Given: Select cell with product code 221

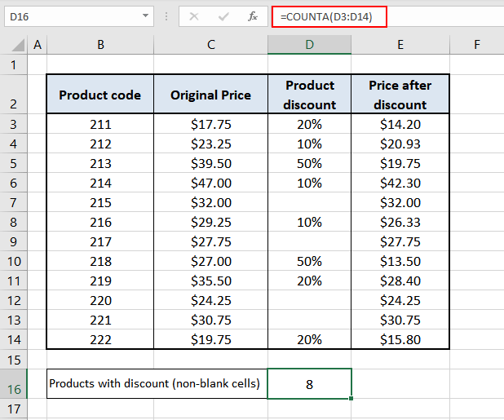Looking at the screenshot, I should click(100, 320).
